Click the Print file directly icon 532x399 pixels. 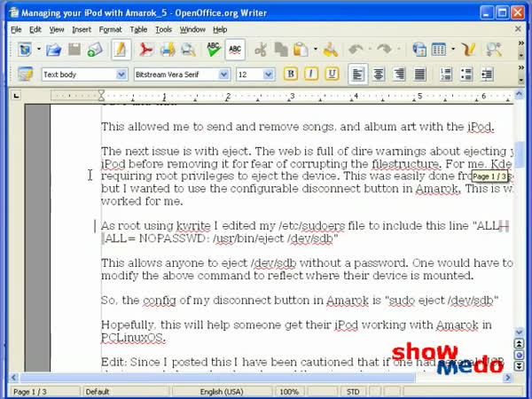(168, 50)
